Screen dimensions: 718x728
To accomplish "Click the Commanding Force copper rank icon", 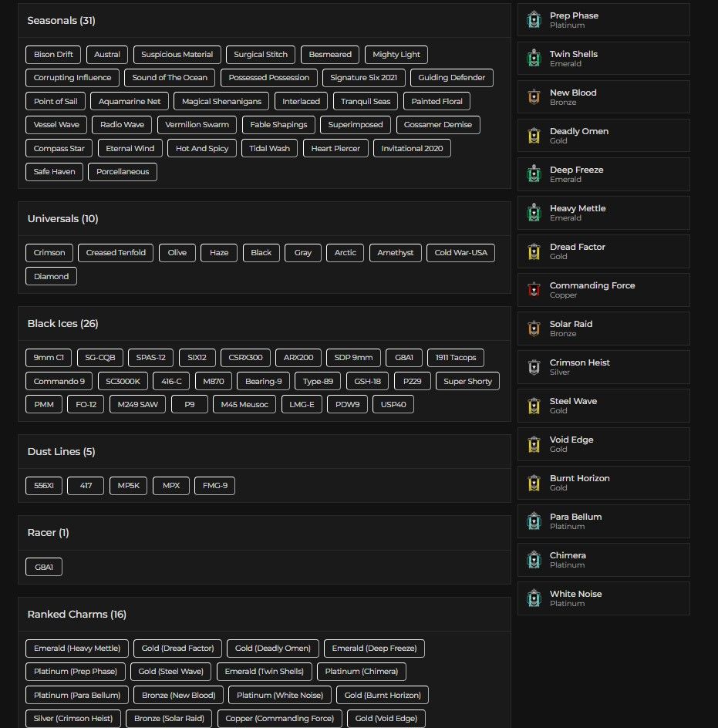I will point(534,290).
